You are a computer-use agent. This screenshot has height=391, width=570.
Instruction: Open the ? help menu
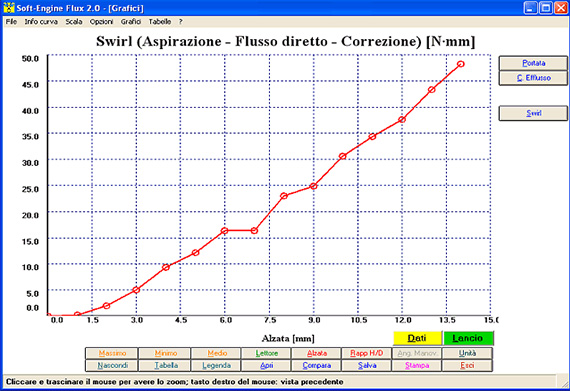coord(180,22)
